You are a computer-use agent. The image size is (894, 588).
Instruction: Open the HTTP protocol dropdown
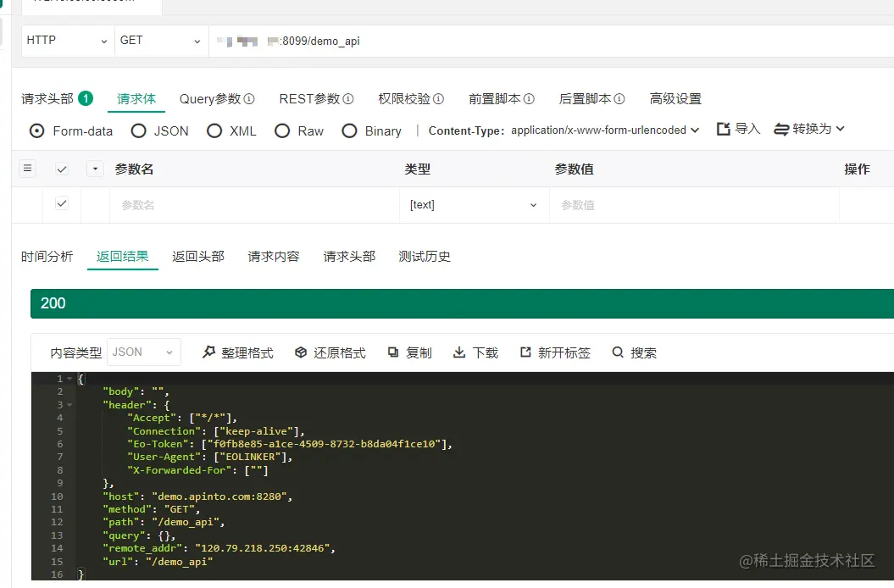point(67,41)
